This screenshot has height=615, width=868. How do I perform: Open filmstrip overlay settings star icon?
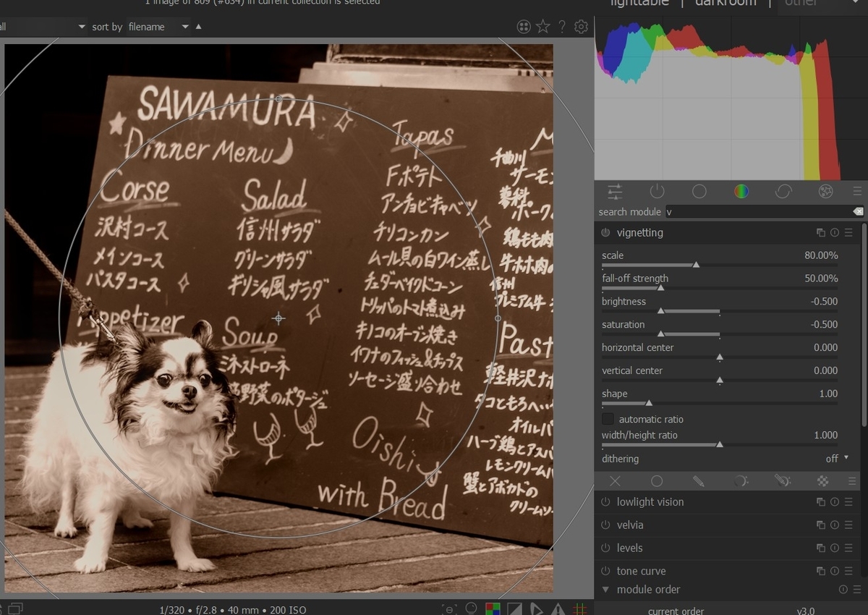[x=542, y=27]
